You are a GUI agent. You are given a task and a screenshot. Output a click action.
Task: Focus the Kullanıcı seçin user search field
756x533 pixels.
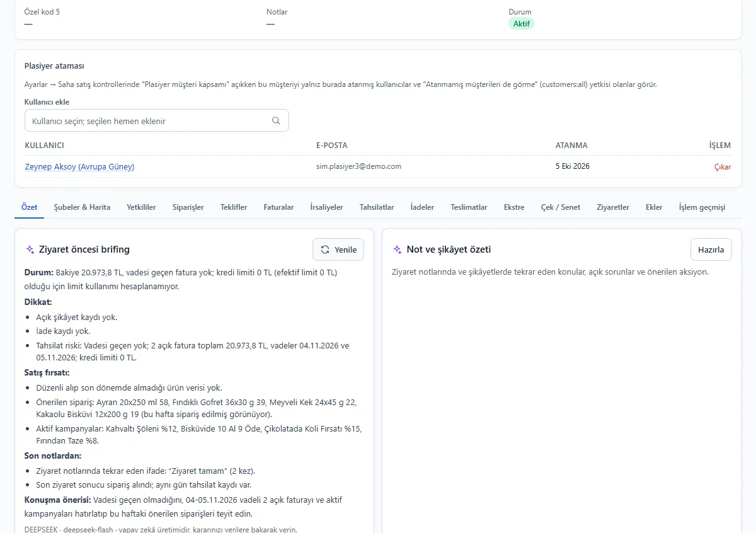tap(156, 121)
